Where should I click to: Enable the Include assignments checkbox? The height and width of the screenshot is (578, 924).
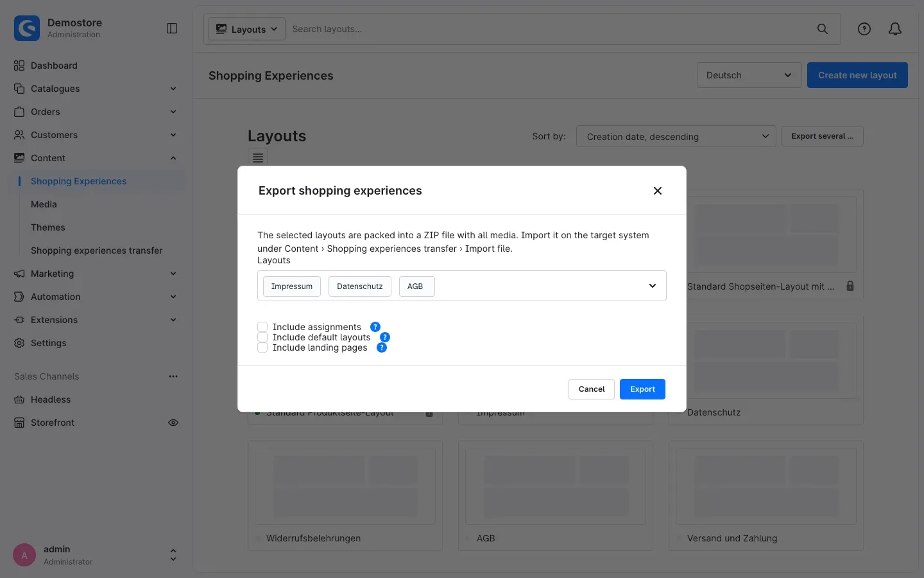coord(262,327)
